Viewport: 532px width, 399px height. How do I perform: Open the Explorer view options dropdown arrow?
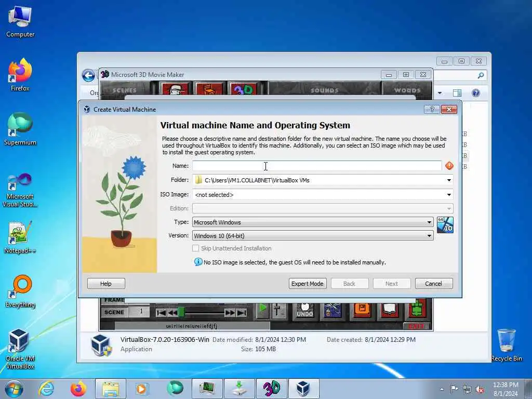(x=440, y=93)
